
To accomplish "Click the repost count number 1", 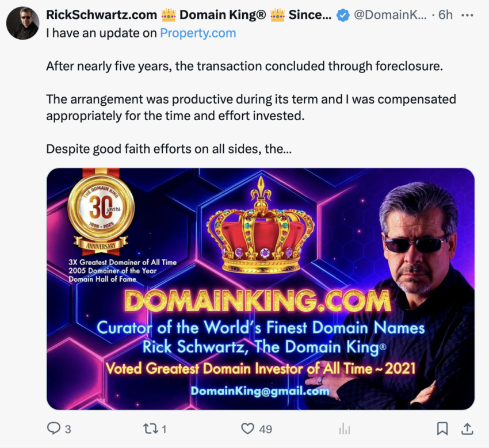I will coord(164,429).
